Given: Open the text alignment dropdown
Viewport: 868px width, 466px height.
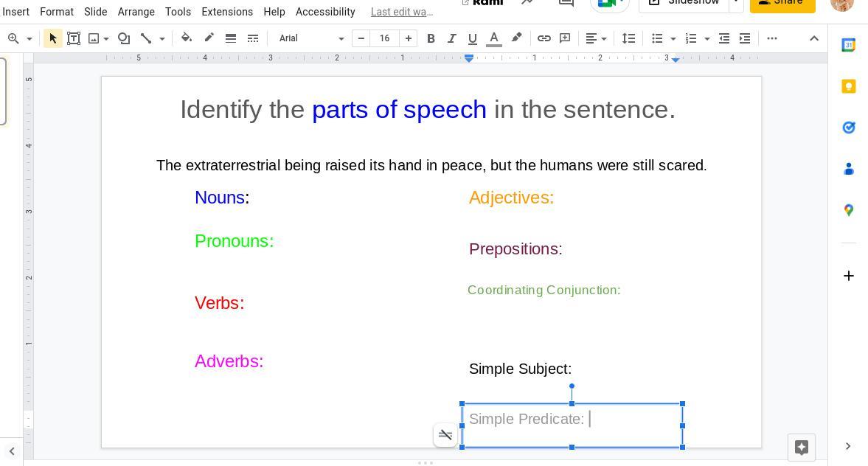Looking at the screenshot, I should coord(595,38).
